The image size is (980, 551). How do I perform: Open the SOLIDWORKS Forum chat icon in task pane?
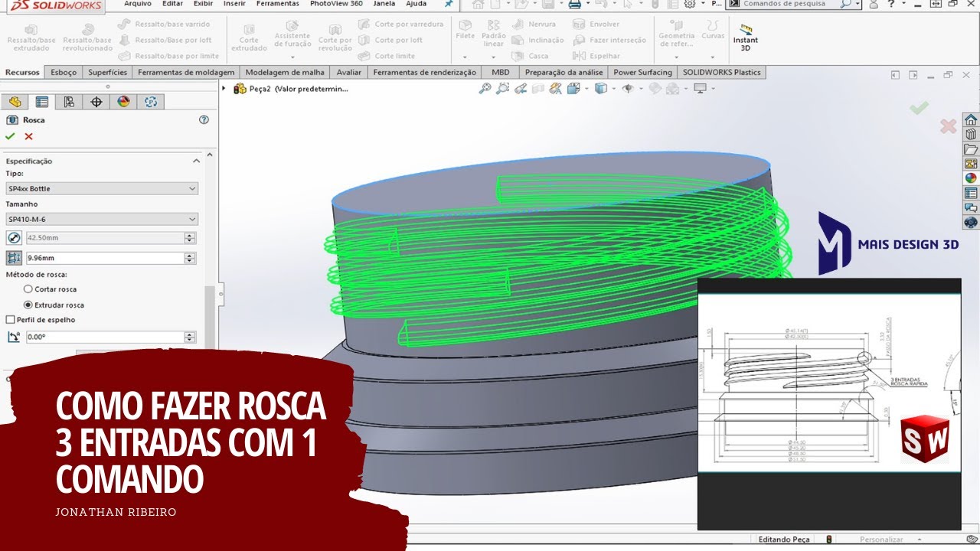click(x=971, y=207)
